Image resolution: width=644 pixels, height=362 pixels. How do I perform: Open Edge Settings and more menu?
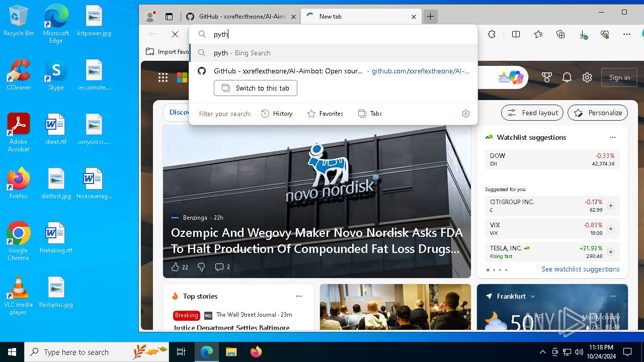tap(626, 34)
